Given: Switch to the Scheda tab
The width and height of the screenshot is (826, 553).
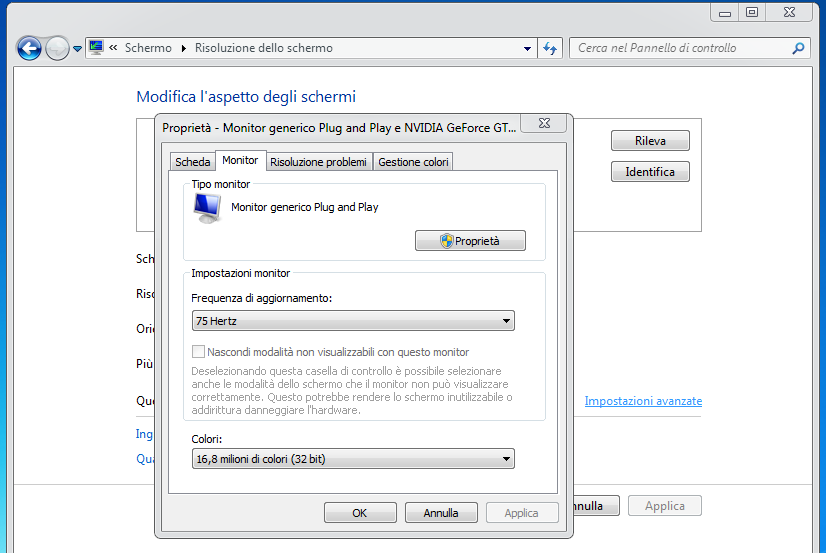Looking at the screenshot, I should click(192, 162).
